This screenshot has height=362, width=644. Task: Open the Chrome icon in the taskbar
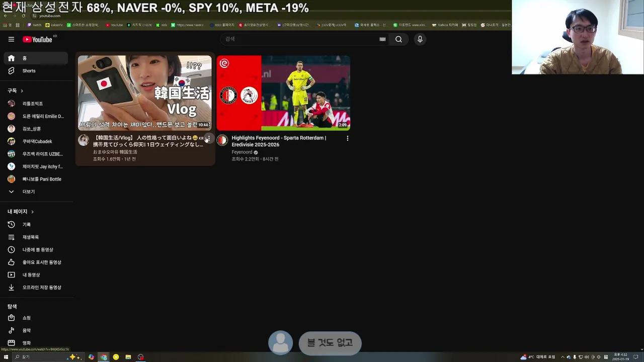(x=104, y=357)
